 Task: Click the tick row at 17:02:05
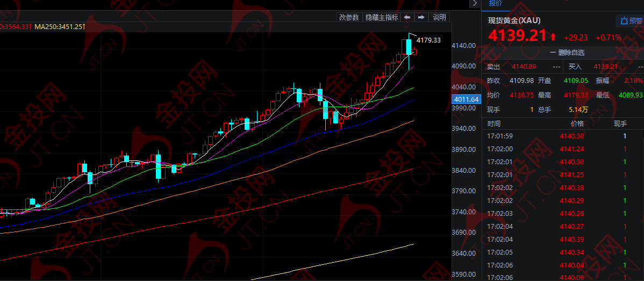[x=563, y=252]
